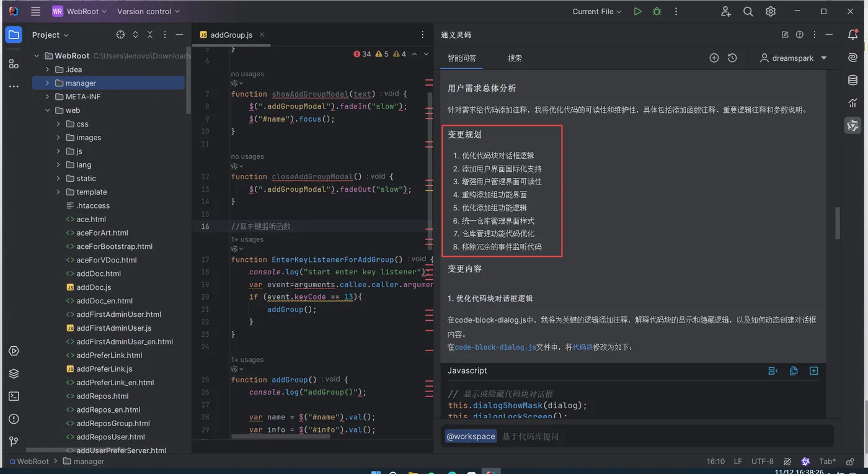Open the Services tool window
Screen dimensions: 868x474
click(x=14, y=351)
